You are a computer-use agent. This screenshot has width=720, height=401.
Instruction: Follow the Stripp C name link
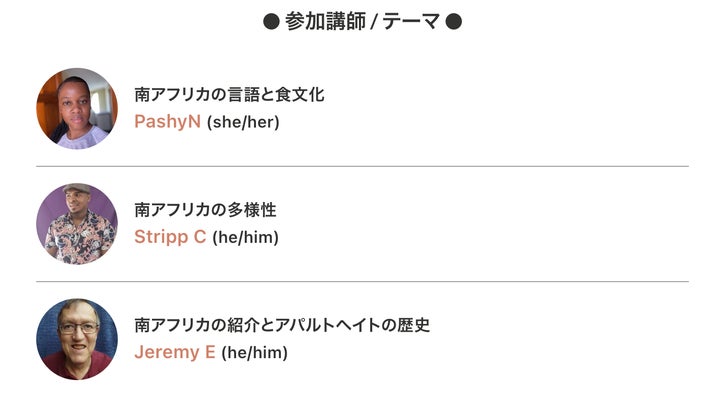tap(170, 237)
